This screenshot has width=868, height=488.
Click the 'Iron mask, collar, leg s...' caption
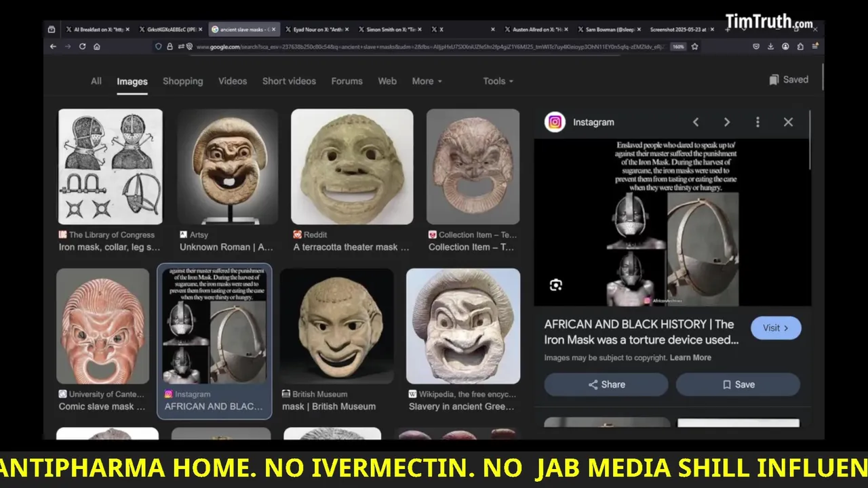[109, 247]
